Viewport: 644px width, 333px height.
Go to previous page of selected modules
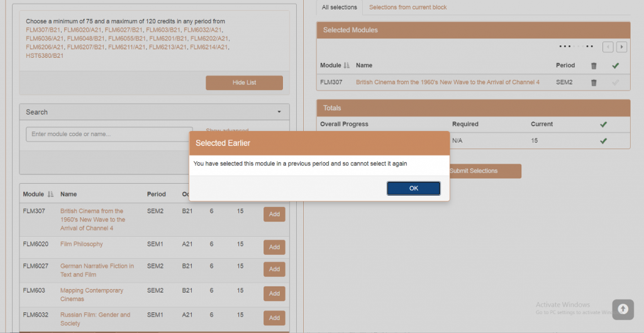(608, 47)
